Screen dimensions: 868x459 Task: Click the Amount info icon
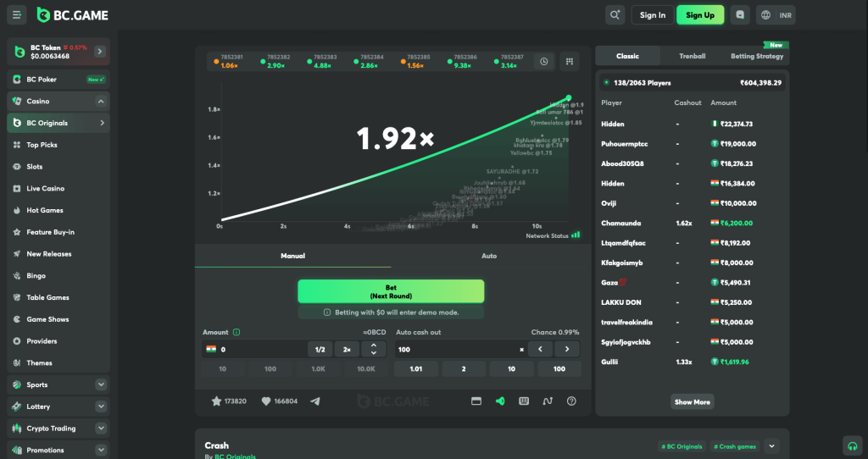coord(236,332)
